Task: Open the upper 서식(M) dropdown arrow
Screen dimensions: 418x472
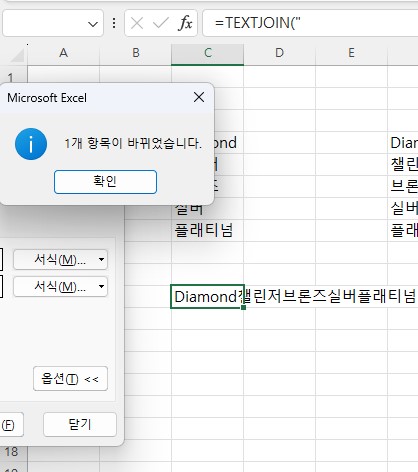Action: [101, 259]
